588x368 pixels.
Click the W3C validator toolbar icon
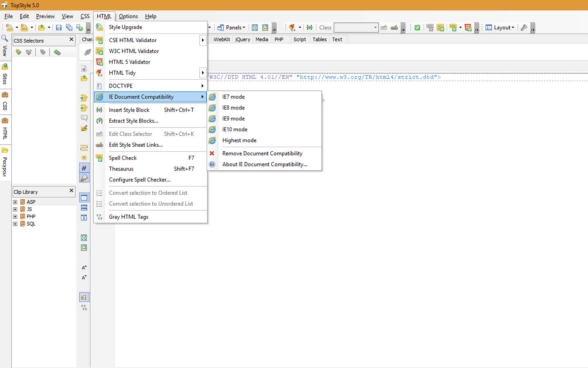[440, 28]
